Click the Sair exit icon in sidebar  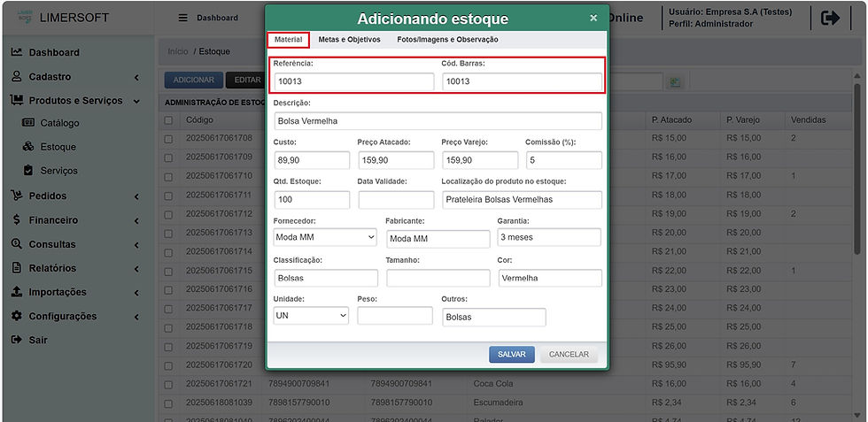pos(17,340)
